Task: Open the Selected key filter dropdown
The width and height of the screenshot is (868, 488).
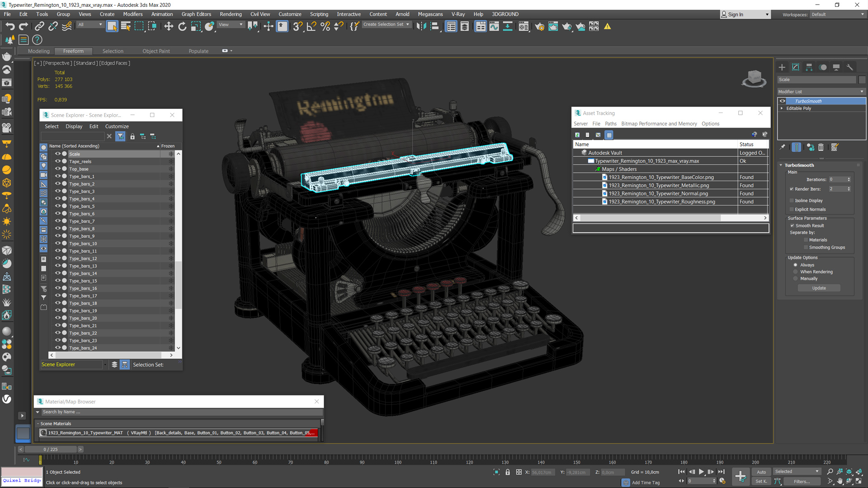Action: tap(797, 471)
